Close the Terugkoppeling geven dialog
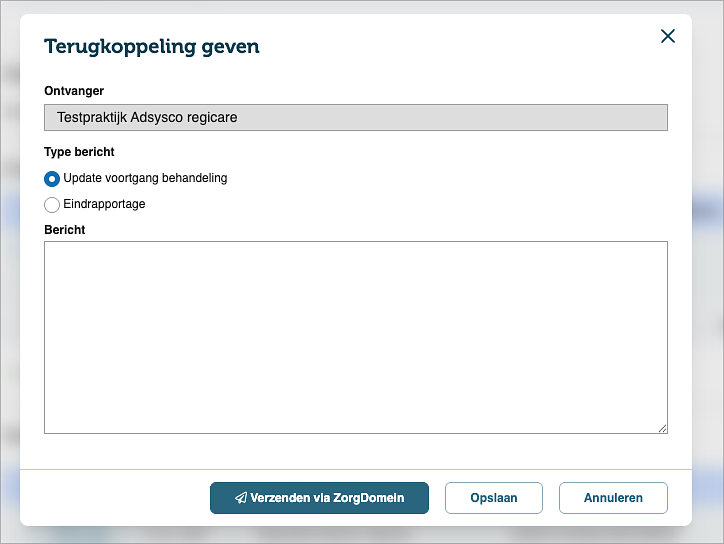724x544 pixels. coord(668,36)
